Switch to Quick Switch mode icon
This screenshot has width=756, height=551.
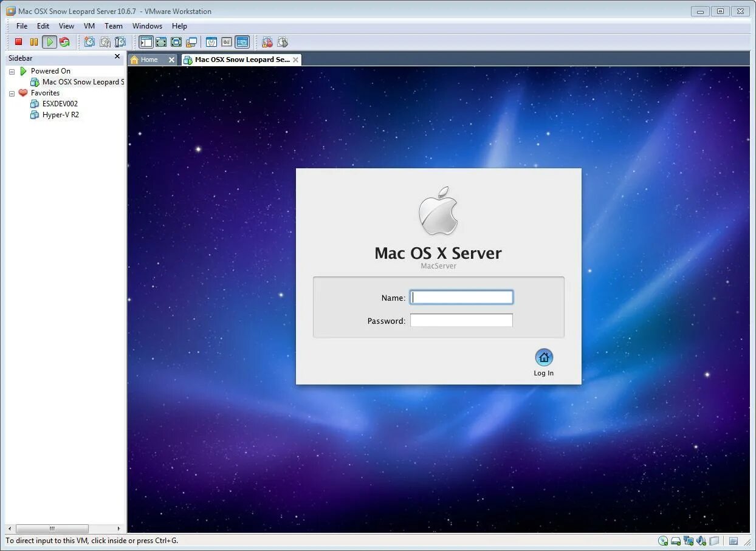161,42
